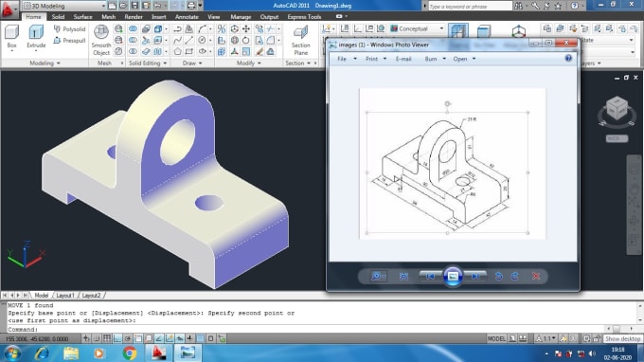Activate the Presspull tool

click(x=69, y=40)
